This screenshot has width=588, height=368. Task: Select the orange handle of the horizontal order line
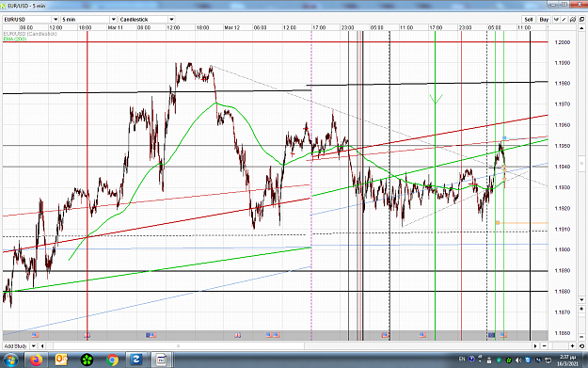pos(498,223)
